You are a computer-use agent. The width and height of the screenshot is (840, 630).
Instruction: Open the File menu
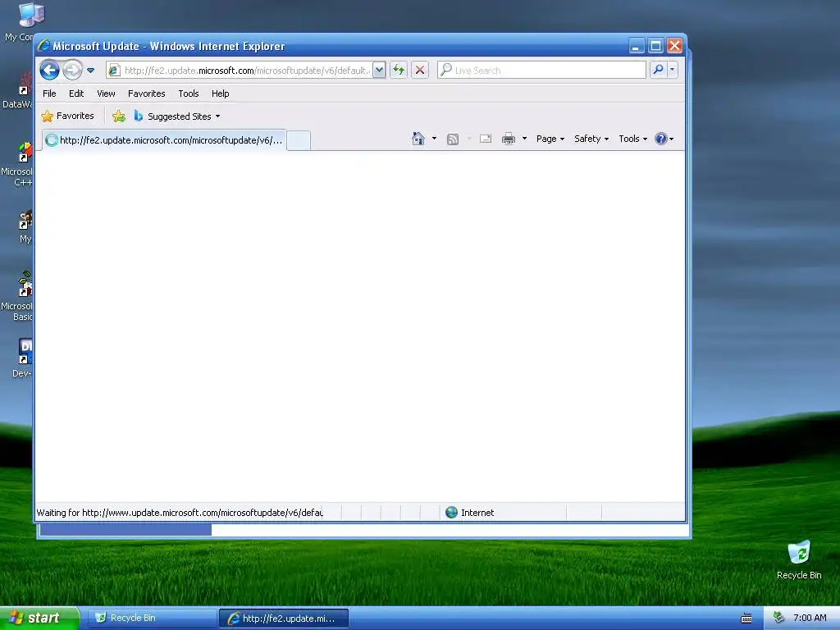49,94
